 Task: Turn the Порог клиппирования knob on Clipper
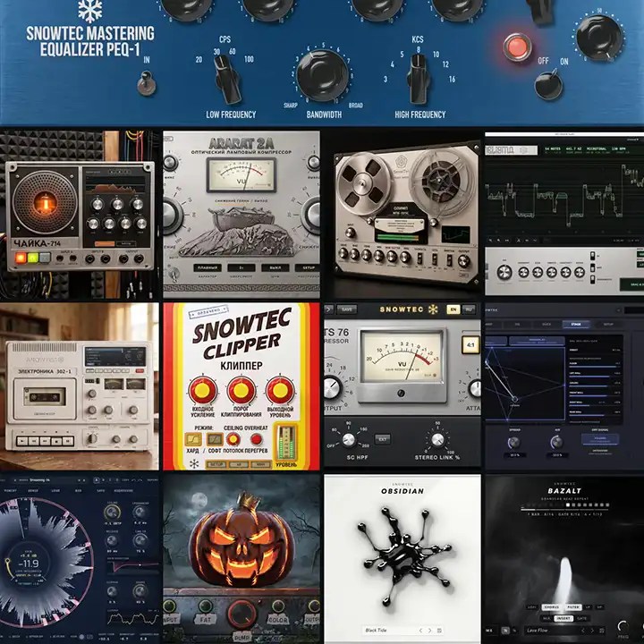tap(241, 390)
